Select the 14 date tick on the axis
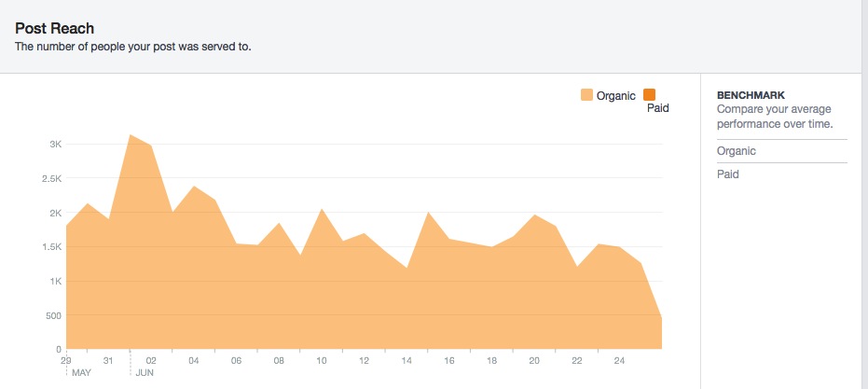This screenshot has width=868, height=389. coord(406,361)
